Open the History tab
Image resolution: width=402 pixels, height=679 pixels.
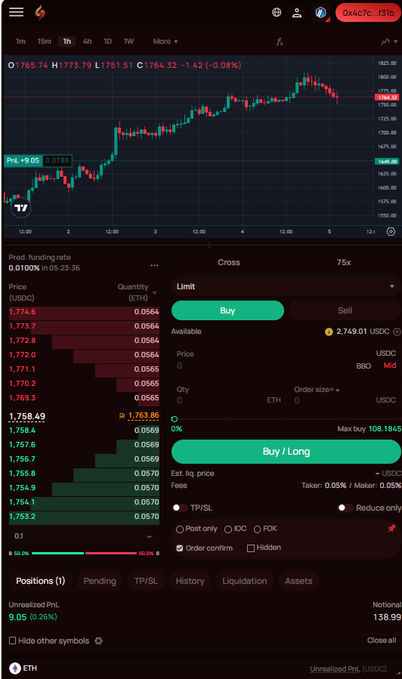point(190,581)
